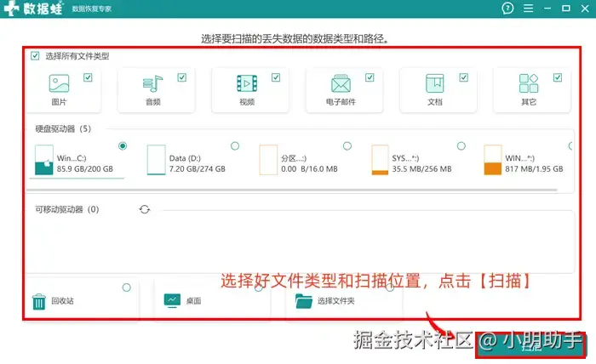Click the 817 MB/1.95 GB text
The image size is (596, 364).
tap(534, 169)
